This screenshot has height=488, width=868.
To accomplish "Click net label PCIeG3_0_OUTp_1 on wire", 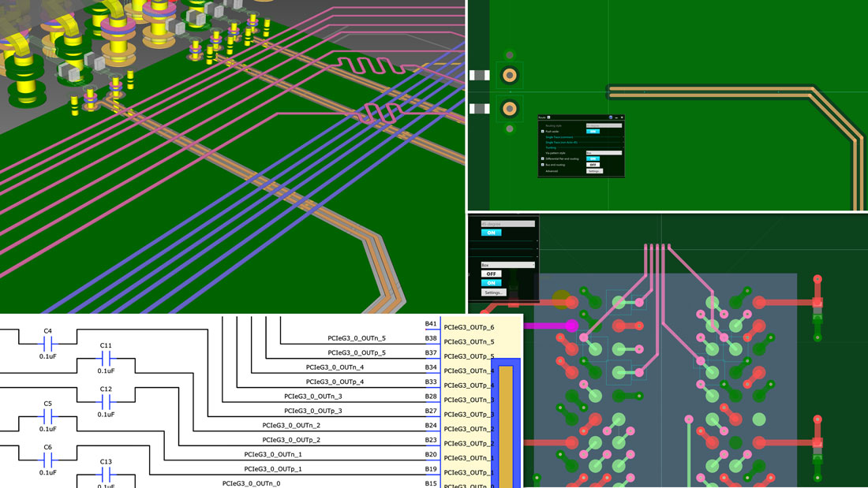I will click(x=273, y=468).
